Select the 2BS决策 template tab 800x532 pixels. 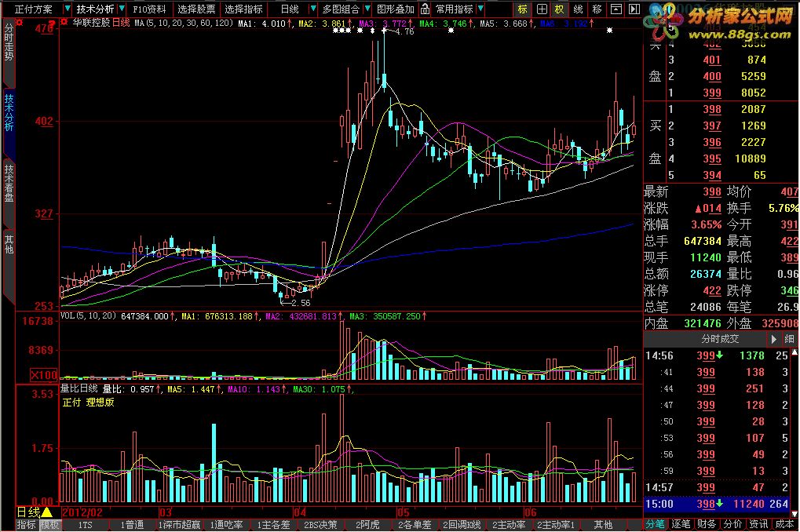(x=320, y=525)
